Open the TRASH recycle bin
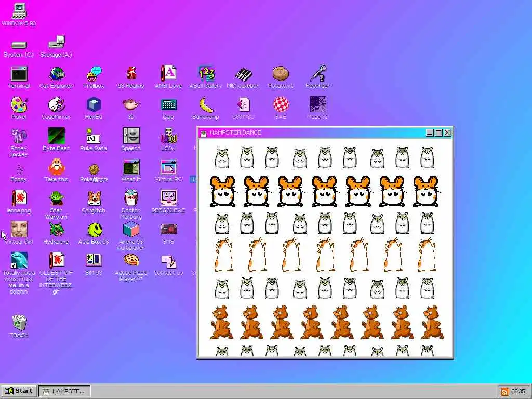 click(19, 323)
